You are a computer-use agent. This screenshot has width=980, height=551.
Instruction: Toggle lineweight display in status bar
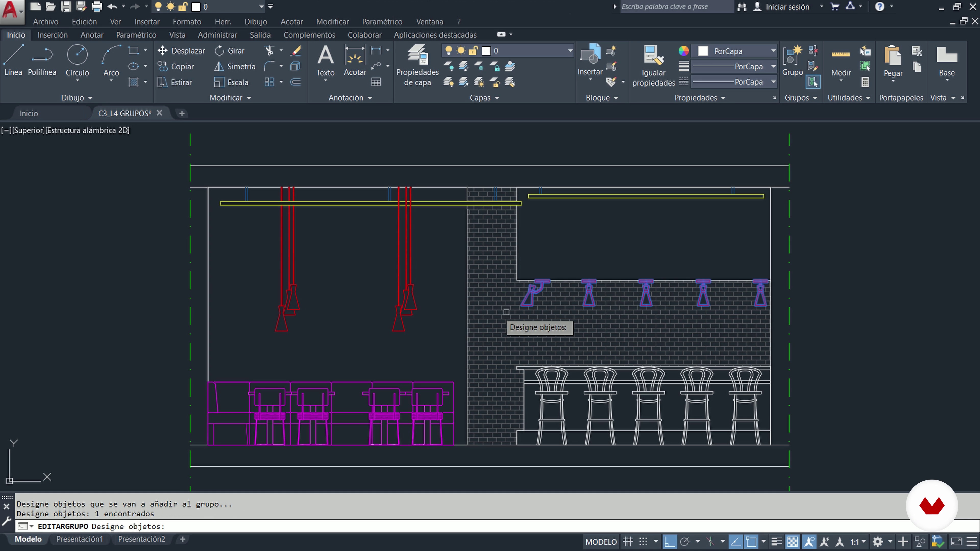click(776, 542)
